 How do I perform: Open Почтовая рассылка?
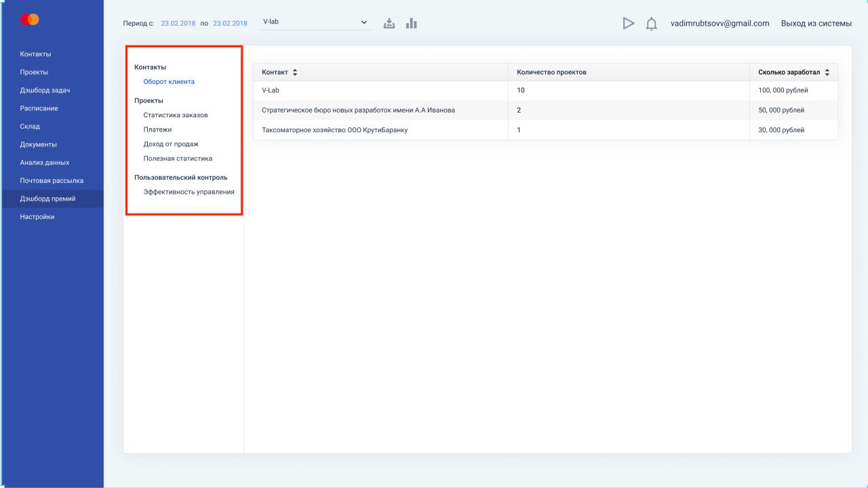(52, 181)
